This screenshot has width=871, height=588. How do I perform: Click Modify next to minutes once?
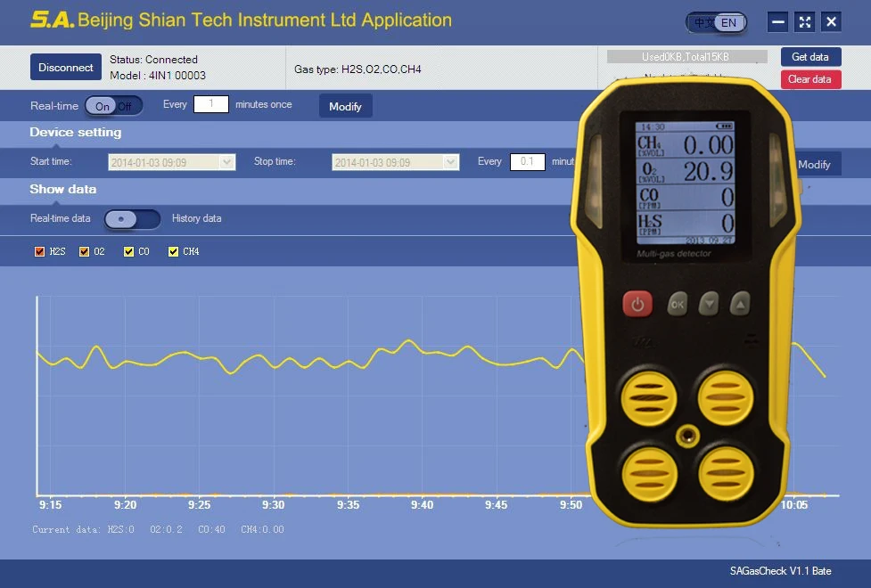pyautogui.click(x=346, y=106)
